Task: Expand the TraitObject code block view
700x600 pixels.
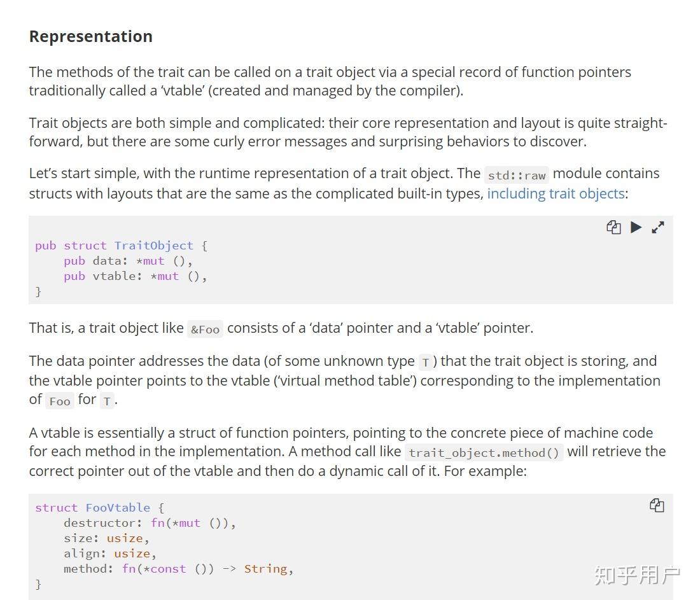Action: [x=658, y=227]
